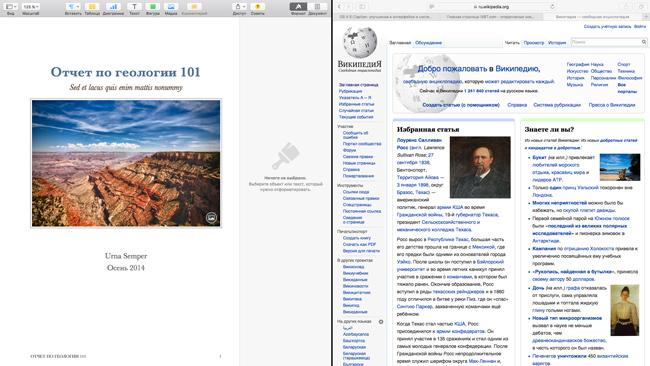
Task: Click the Safari show-tabs icon
Action: (641, 7)
